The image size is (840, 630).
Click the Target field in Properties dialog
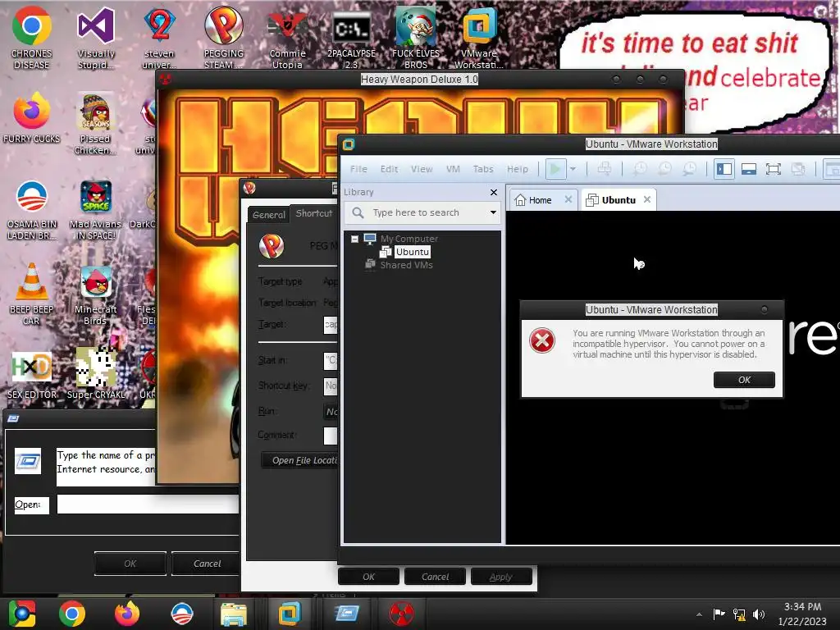[331, 324]
